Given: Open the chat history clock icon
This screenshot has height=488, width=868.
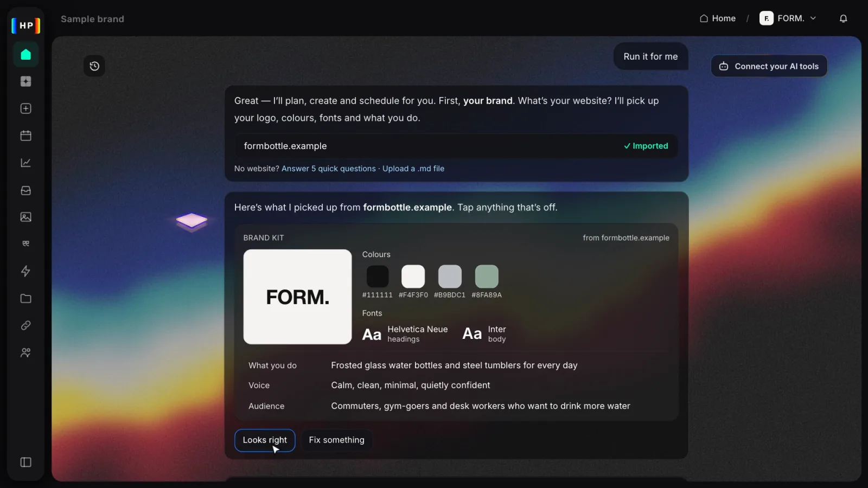Looking at the screenshot, I should pyautogui.click(x=94, y=66).
